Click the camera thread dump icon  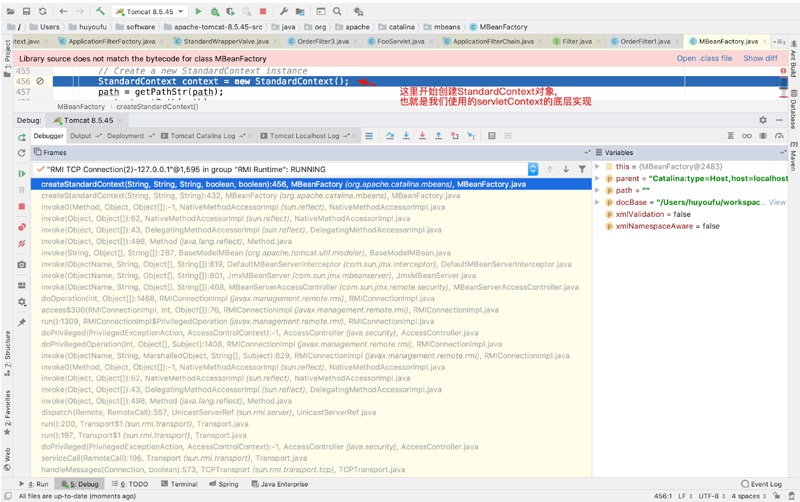pos(22,264)
